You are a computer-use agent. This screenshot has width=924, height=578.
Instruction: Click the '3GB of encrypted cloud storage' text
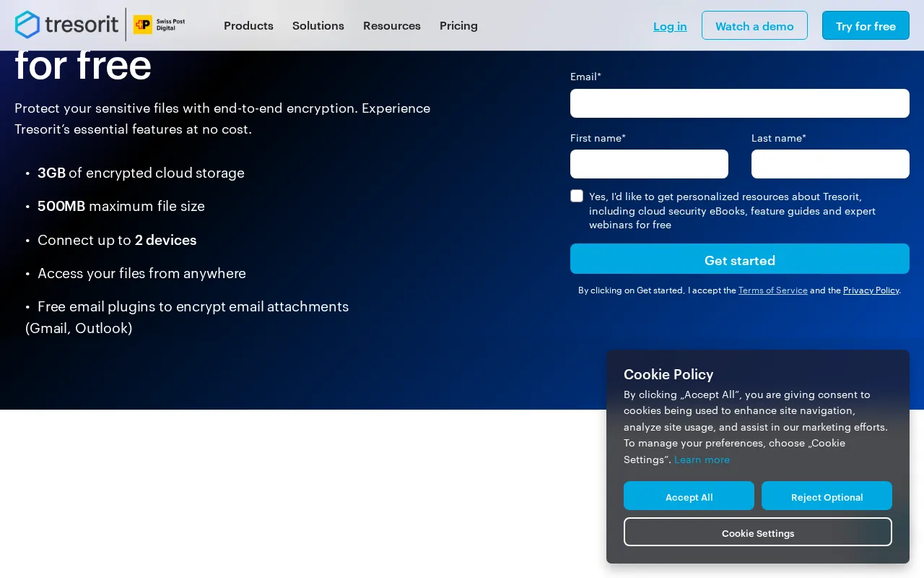[x=141, y=173]
